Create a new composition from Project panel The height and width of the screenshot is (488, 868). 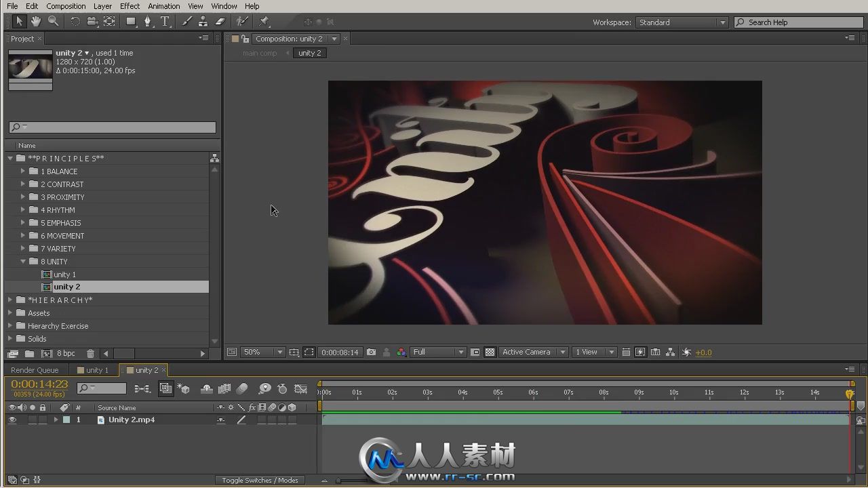point(47,353)
